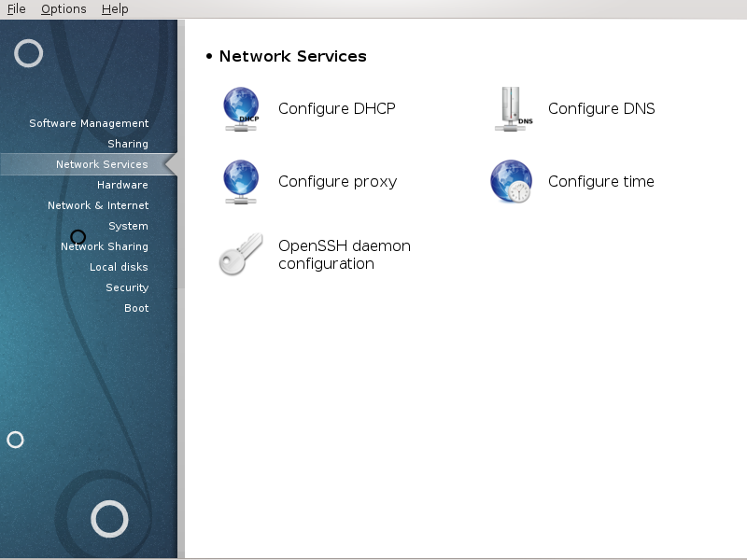Click the Configure DNS label

(x=601, y=108)
